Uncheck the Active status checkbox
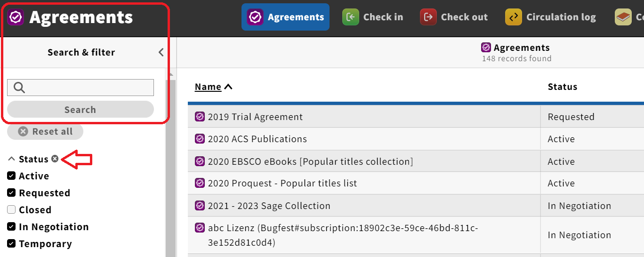 click(12, 176)
